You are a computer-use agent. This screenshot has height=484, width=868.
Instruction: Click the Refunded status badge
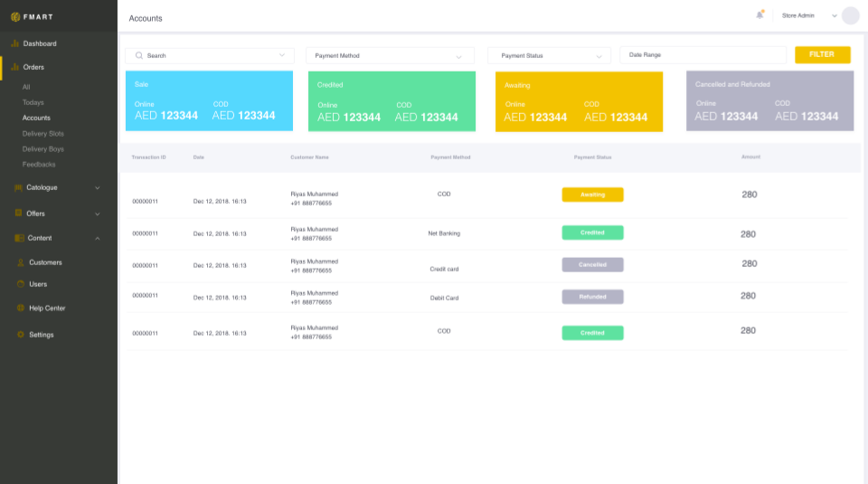point(592,297)
